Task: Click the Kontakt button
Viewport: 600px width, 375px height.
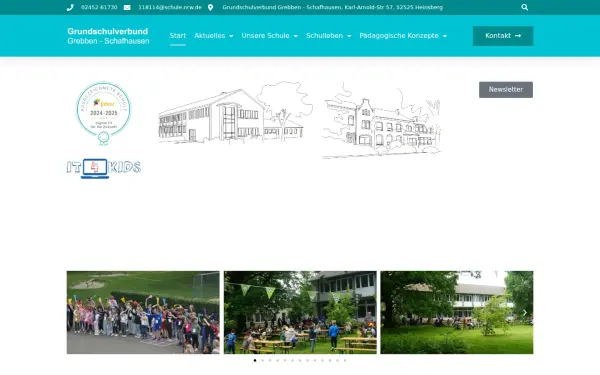Action: tap(503, 36)
